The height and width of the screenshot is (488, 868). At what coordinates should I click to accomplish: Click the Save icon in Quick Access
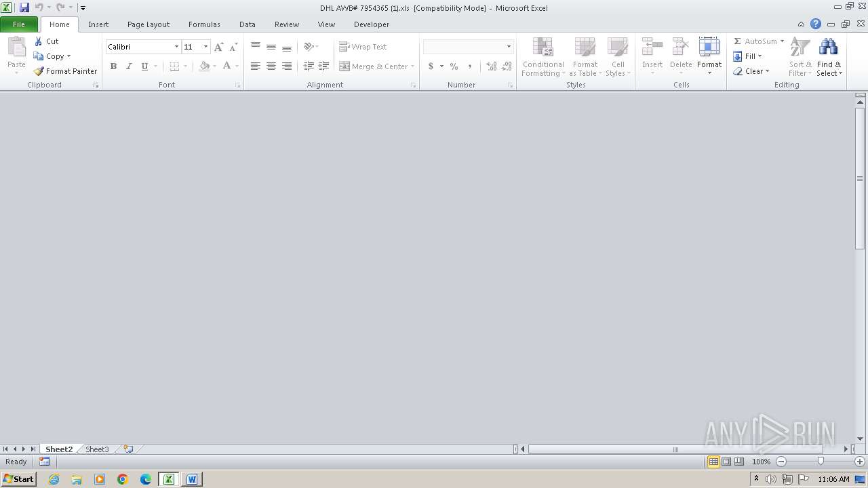(24, 7)
